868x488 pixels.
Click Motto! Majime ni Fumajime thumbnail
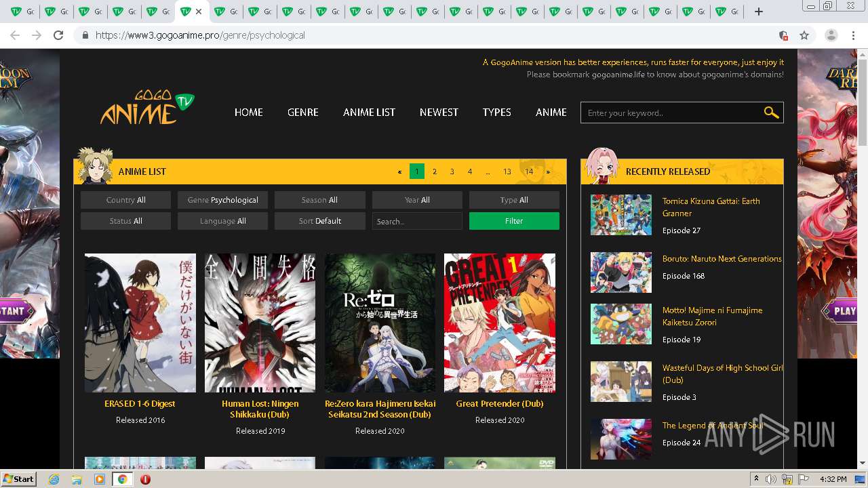(621, 324)
